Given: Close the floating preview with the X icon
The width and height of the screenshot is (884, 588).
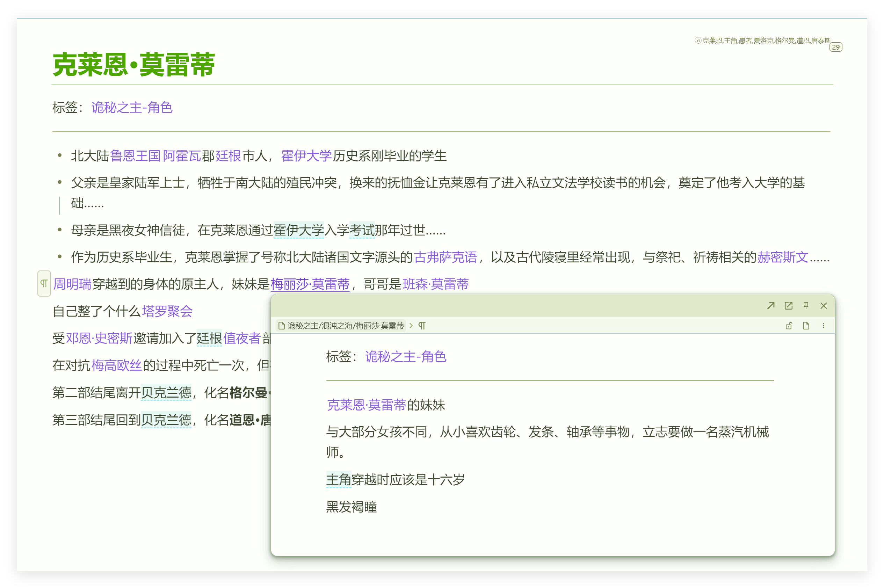Looking at the screenshot, I should pos(824,306).
